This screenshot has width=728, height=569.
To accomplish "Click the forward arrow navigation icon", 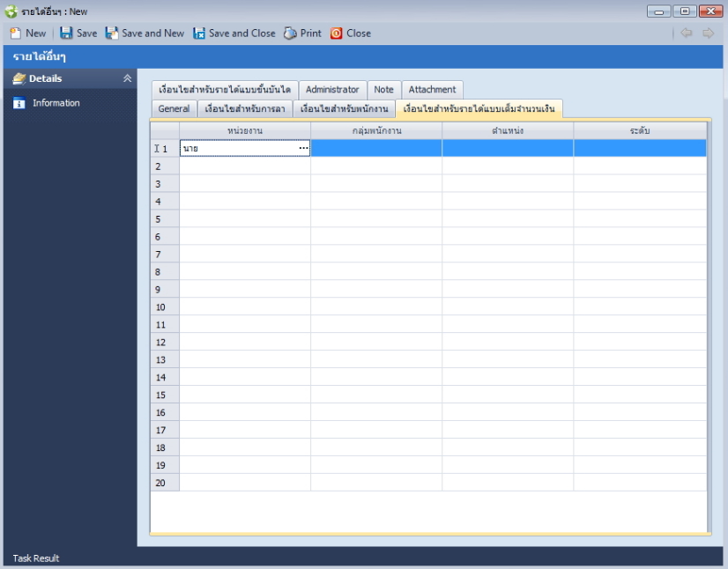I will 708,33.
